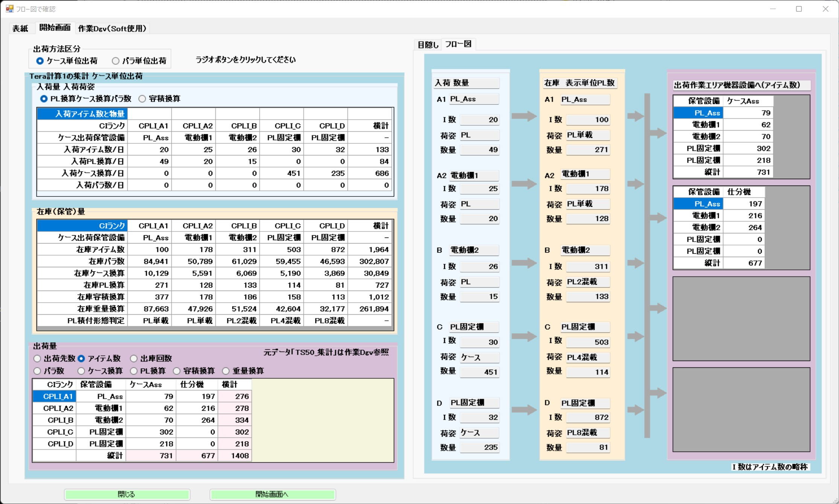The height and width of the screenshot is (504, 839).
Task: Open 作業Dgv(Soft使用) tab
Action: click(x=112, y=28)
